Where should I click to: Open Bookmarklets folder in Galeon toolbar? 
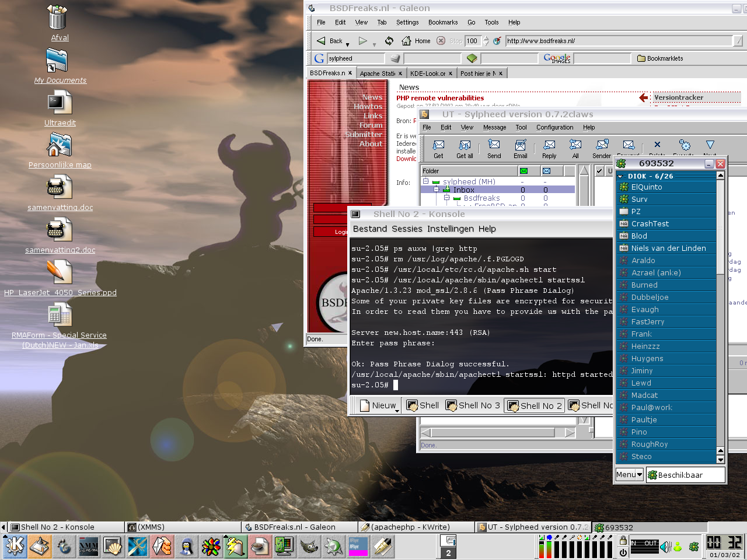659,58
